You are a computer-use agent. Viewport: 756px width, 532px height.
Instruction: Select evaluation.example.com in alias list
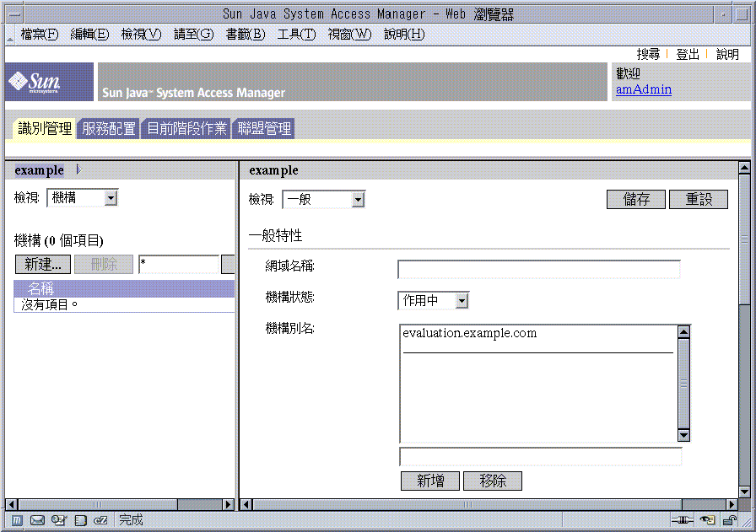(x=470, y=334)
